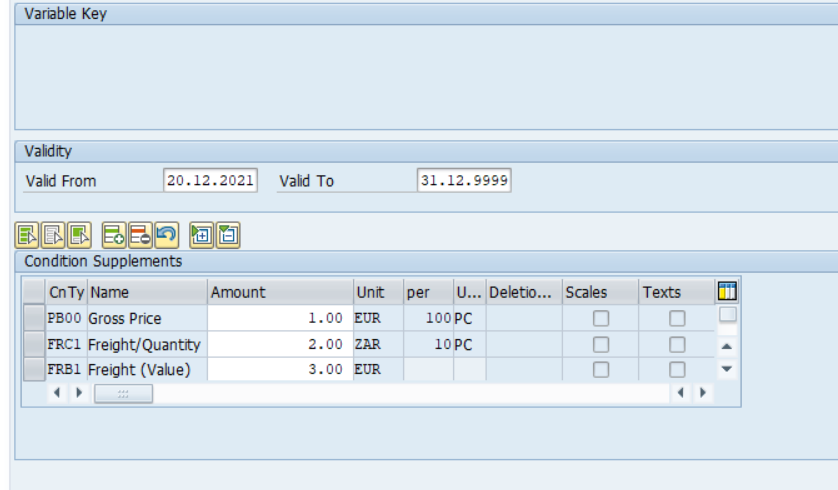Edit the Freight/Quantity amount 2.00
This screenshot has width=838, height=490.
point(280,344)
